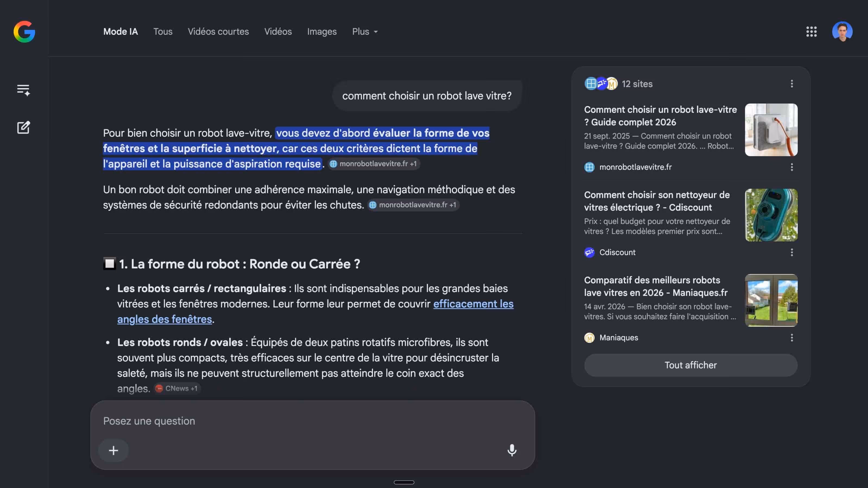
Task: Click the teal window cleaner Cdiscount thumbnail
Action: tap(771, 215)
